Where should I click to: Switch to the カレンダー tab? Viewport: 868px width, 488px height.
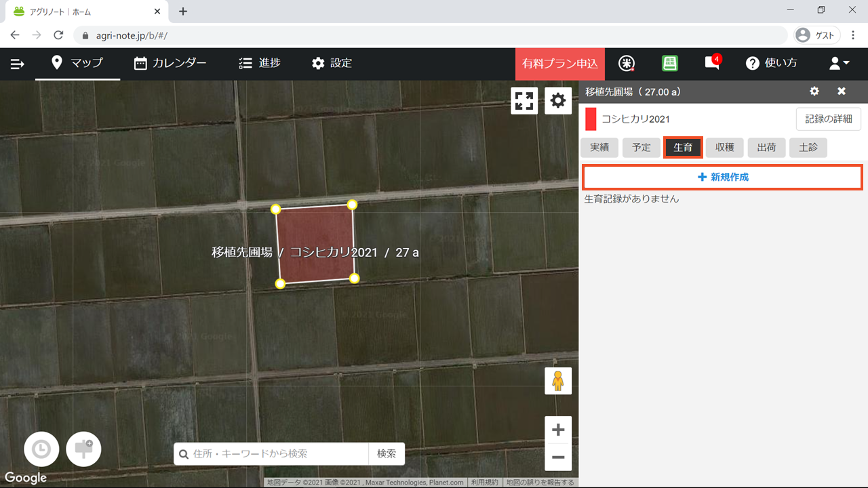coord(170,63)
